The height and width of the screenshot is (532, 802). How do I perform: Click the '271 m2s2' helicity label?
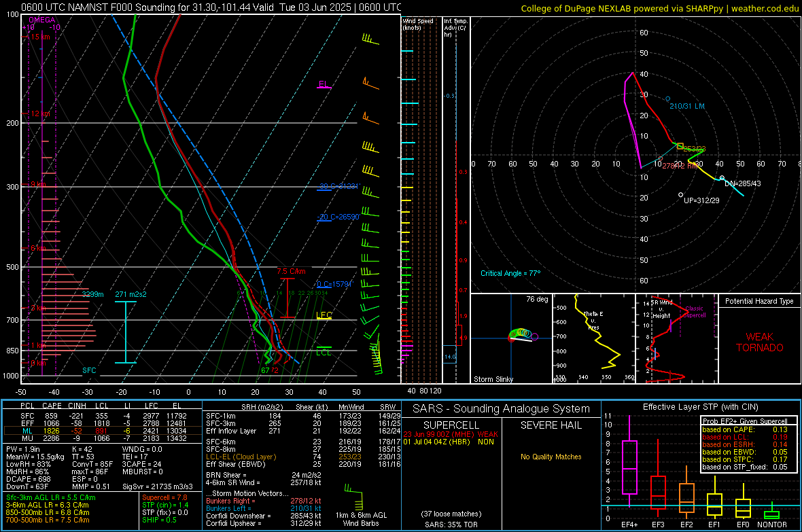[131, 294]
